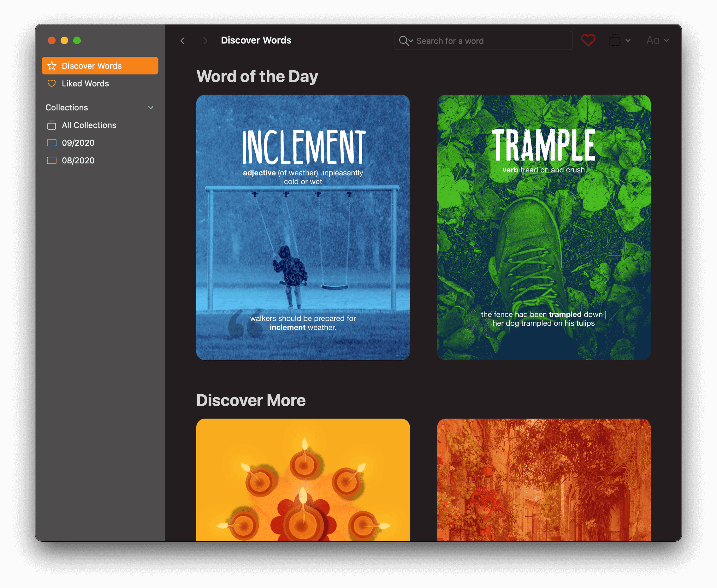Open the collections dropdown arrow in toolbar
This screenshot has width=717, height=588.
pyautogui.click(x=628, y=41)
